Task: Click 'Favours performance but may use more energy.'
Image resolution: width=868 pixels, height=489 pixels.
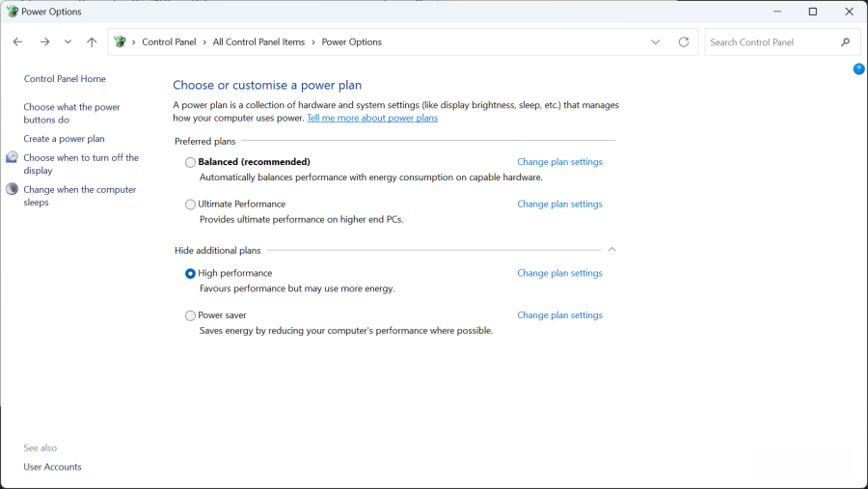Action: pos(297,288)
